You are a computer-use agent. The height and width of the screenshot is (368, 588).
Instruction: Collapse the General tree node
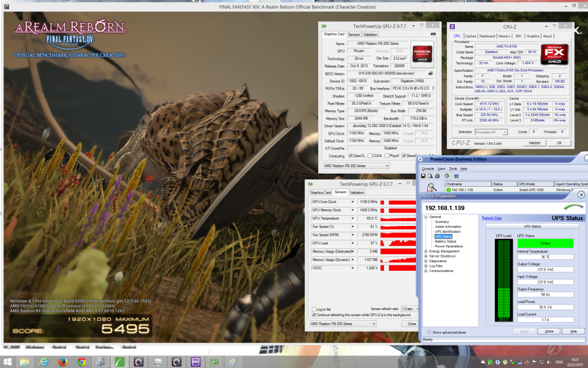tap(425, 217)
